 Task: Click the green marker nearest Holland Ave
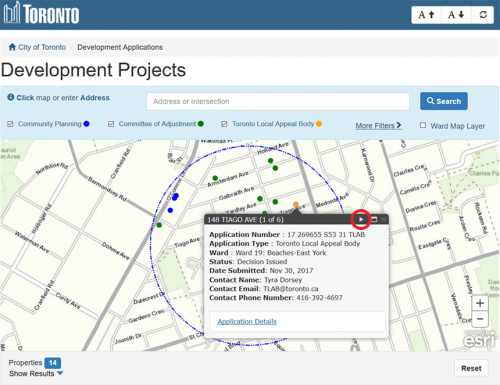[x=270, y=161]
